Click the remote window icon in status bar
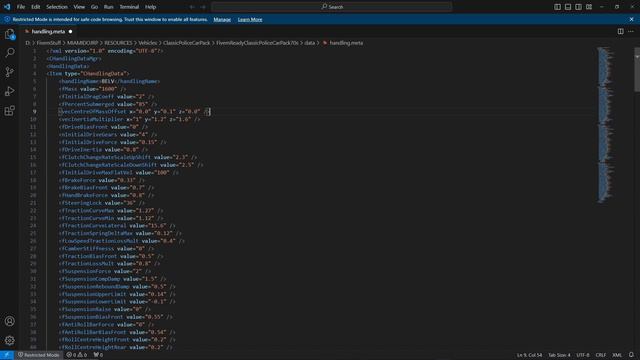The width and height of the screenshot is (640, 360). [x=7, y=355]
